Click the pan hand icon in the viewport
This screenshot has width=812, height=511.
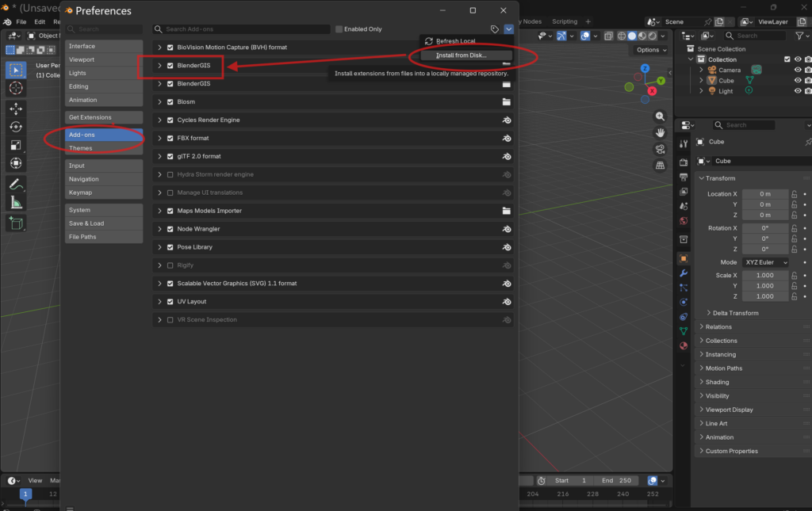(660, 133)
